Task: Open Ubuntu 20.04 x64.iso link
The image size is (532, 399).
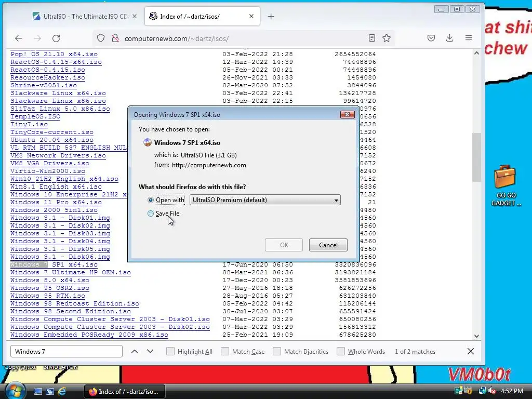Action: click(52, 140)
